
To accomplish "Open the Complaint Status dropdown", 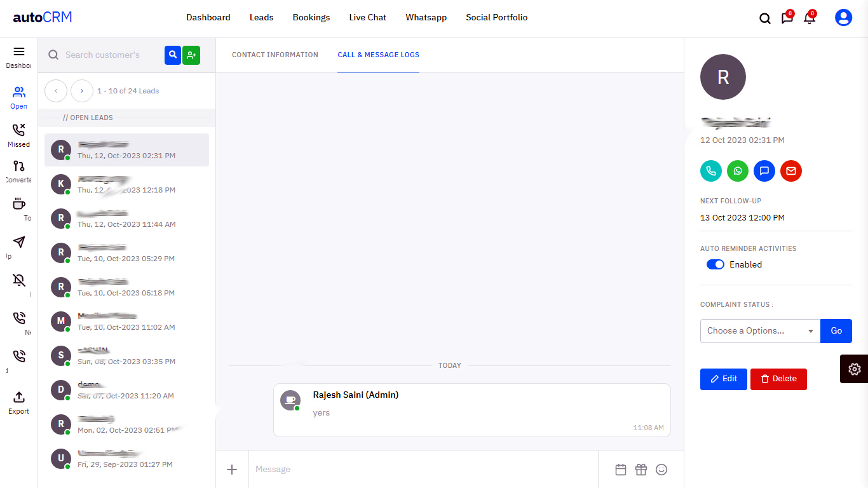I will [760, 331].
